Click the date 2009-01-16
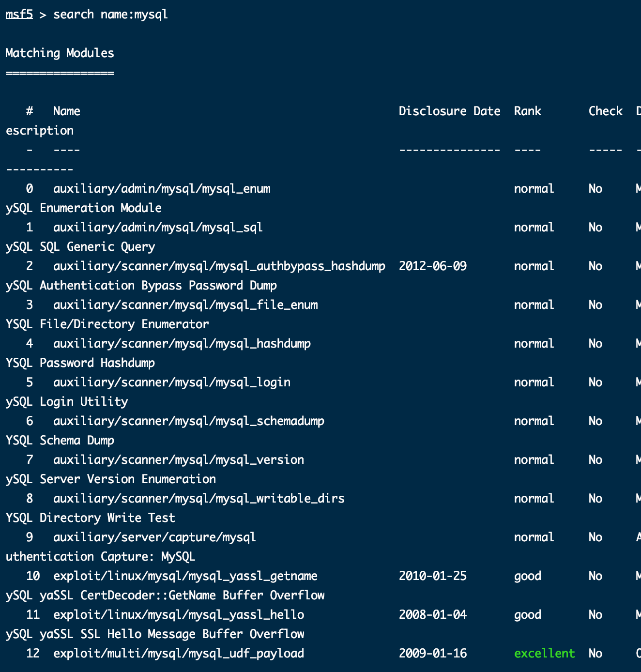 tap(433, 654)
